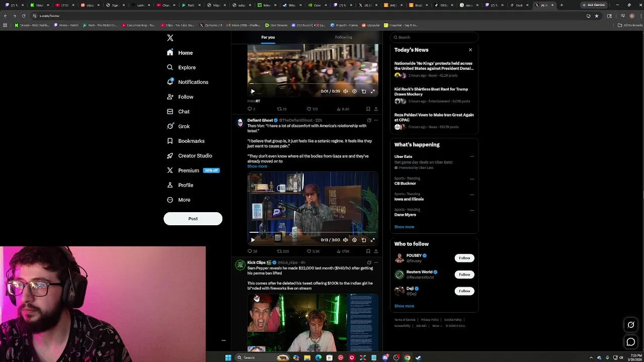This screenshot has height=362, width=644.
Task: Share the Defiant Ghost post
Action: click(376, 251)
